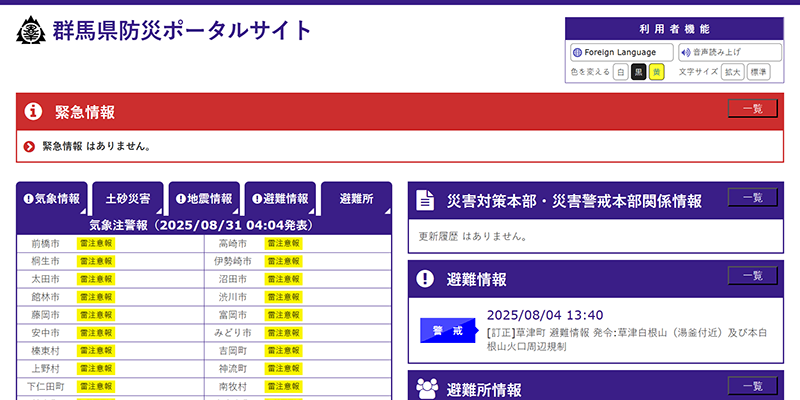Select 安中市 in the weather table
The width and height of the screenshot is (800, 400).
pos(45,333)
